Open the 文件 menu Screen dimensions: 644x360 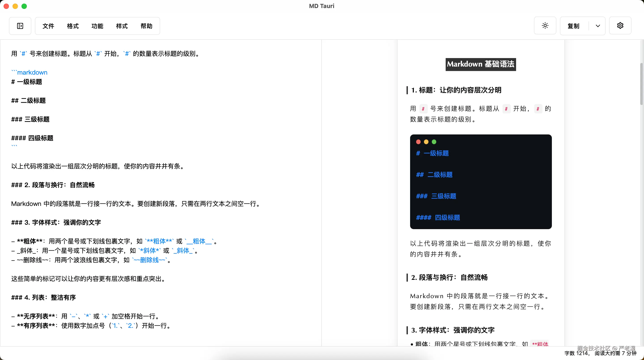click(x=48, y=26)
